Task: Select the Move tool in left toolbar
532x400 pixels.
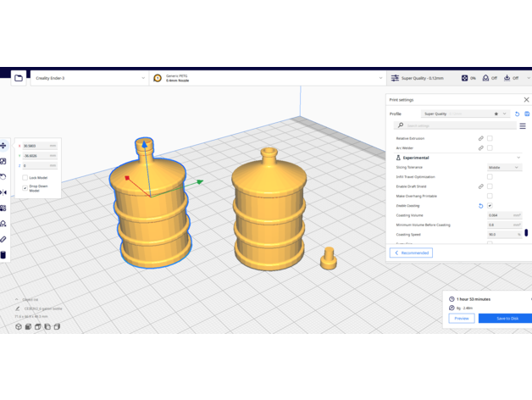Action: tap(3, 146)
